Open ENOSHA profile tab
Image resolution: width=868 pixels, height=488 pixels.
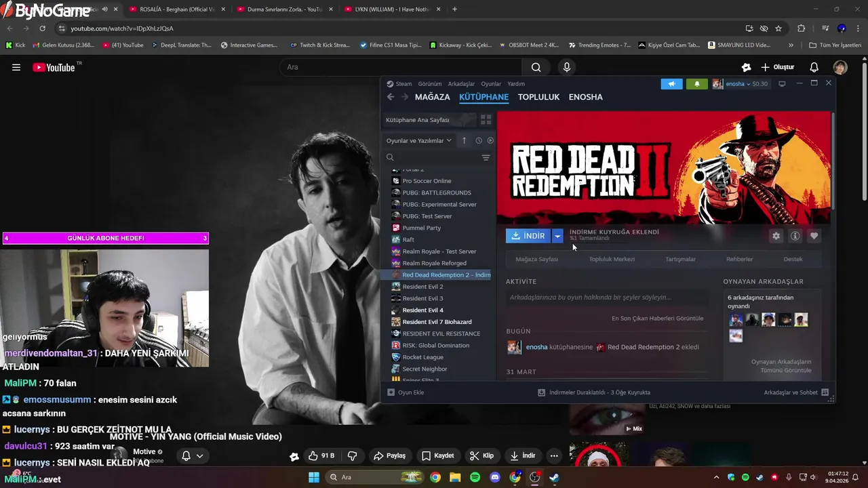click(585, 97)
